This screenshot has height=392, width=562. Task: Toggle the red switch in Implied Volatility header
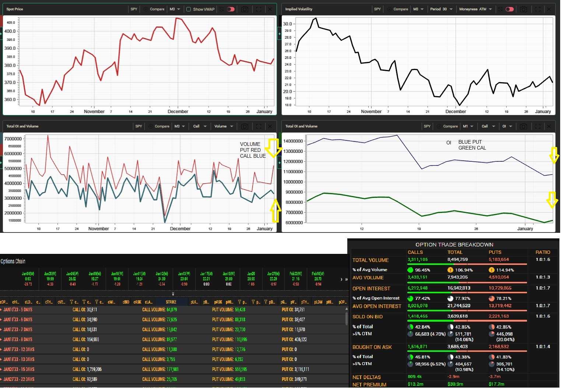click(x=510, y=9)
